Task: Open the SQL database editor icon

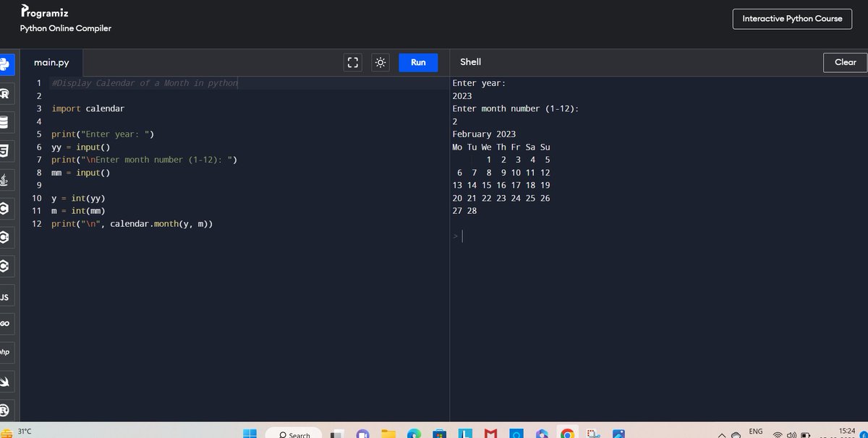Action: point(4,122)
